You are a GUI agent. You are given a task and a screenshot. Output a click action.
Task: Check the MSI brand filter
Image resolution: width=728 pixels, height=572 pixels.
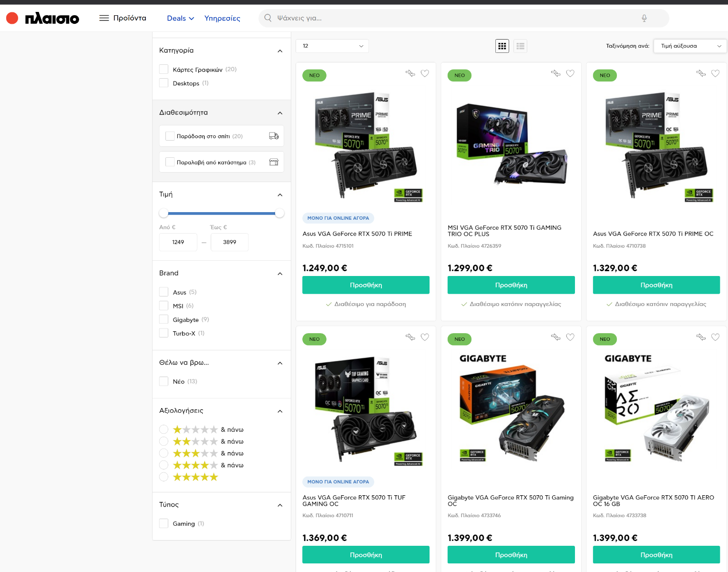pyautogui.click(x=164, y=306)
